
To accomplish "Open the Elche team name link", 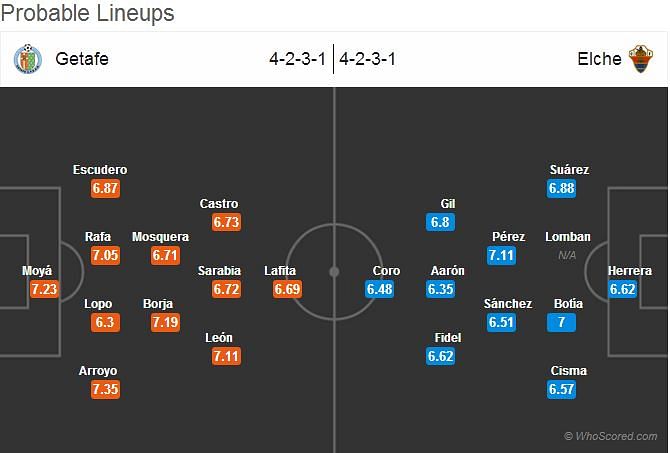I will tap(599, 59).
